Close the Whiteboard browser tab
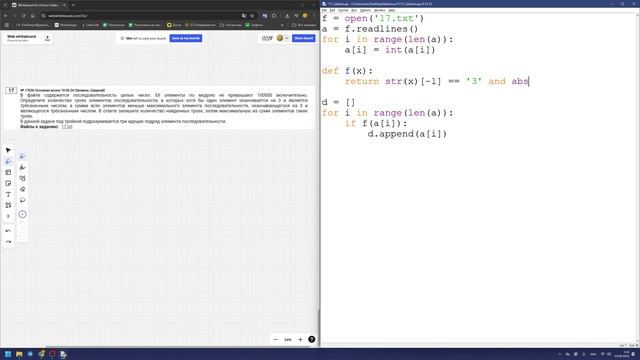This screenshot has height=360, width=640. point(64,5)
